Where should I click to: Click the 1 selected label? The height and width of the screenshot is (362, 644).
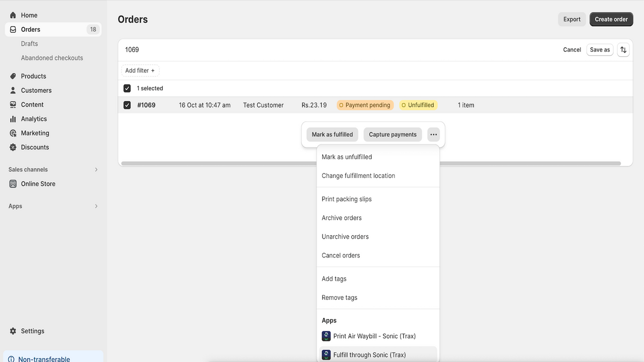coord(150,88)
